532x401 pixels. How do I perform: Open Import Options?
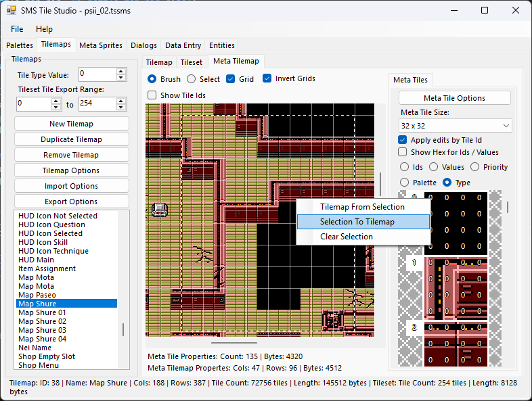tap(72, 186)
